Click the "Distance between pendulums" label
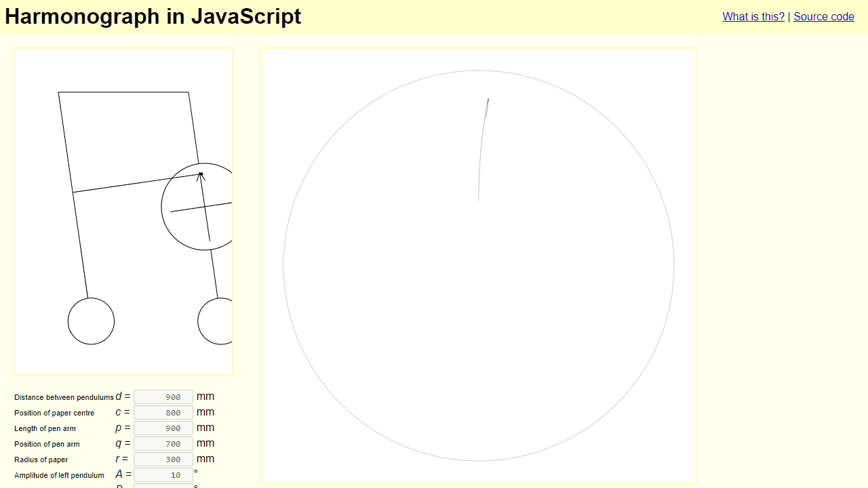This screenshot has width=868, height=488. [x=64, y=397]
